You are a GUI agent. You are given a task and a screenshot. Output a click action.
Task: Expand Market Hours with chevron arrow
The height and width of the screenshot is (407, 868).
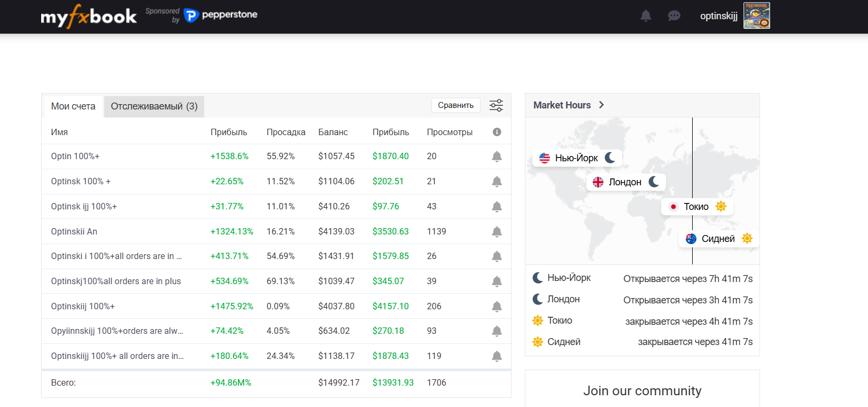tap(601, 105)
